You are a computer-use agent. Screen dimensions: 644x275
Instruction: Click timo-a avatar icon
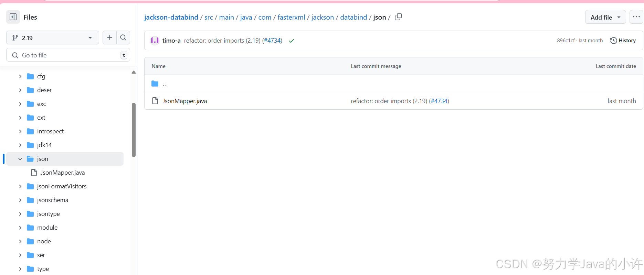pyautogui.click(x=155, y=41)
